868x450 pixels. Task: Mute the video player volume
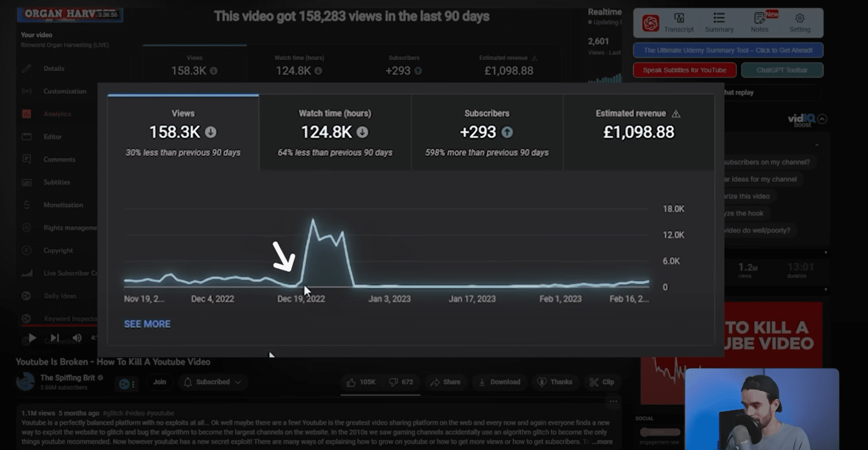click(x=77, y=338)
